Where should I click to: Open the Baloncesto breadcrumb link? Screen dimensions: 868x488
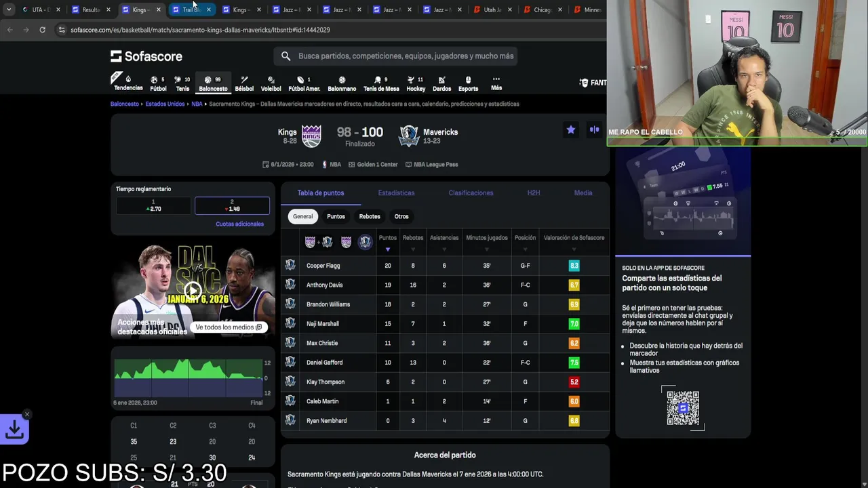[x=125, y=104]
